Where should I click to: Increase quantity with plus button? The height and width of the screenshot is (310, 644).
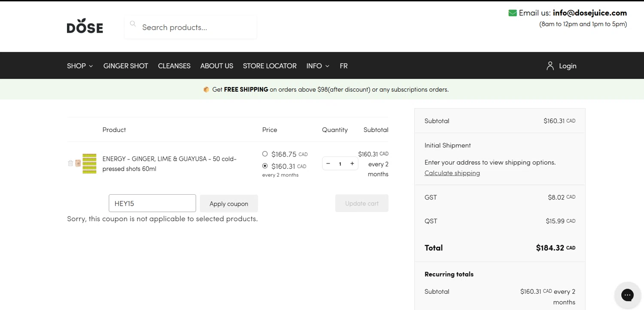[352, 163]
